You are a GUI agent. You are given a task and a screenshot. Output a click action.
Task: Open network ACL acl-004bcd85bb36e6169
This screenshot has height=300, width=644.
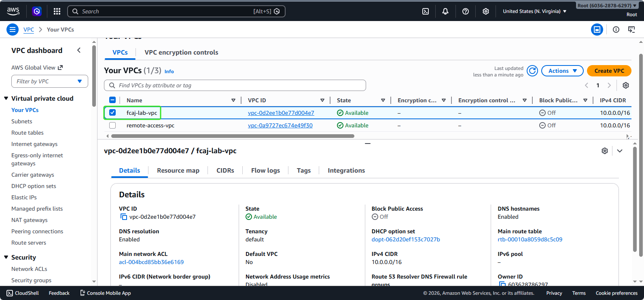[x=151, y=262]
